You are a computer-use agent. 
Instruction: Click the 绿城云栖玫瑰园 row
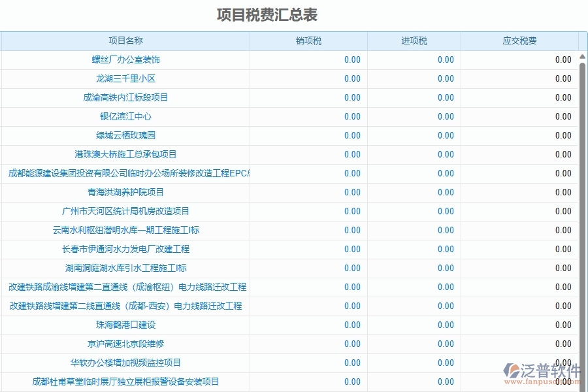[x=125, y=135]
